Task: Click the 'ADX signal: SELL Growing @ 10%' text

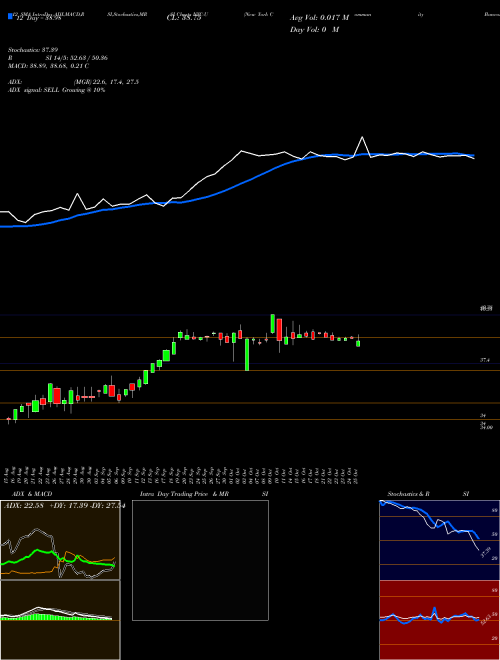Action: coord(57,90)
